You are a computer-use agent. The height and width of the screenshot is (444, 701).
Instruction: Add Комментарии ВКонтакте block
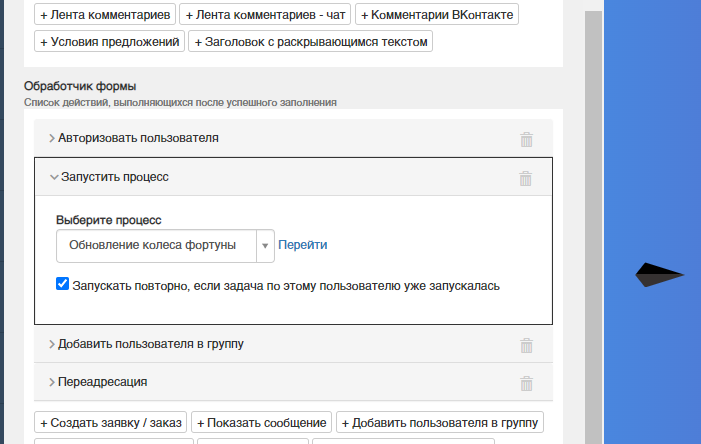pos(437,14)
